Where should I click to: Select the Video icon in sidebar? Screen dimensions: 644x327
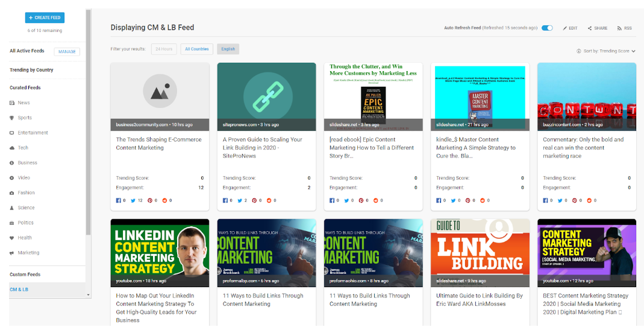(12, 178)
